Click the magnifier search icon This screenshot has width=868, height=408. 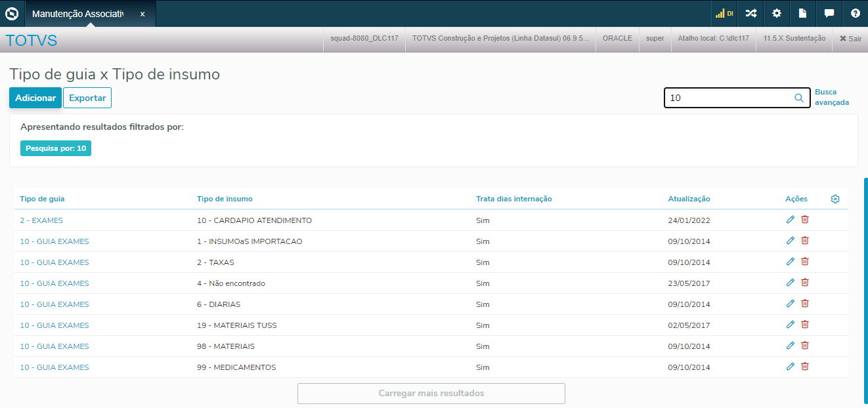[799, 98]
